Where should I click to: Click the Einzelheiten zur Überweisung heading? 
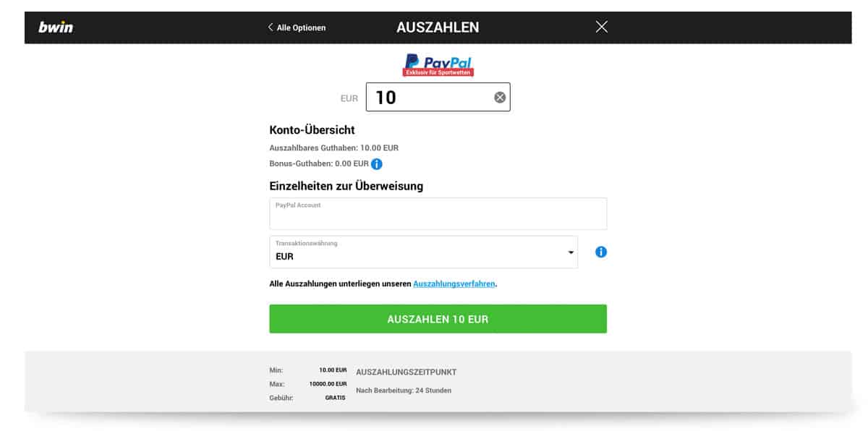(346, 186)
